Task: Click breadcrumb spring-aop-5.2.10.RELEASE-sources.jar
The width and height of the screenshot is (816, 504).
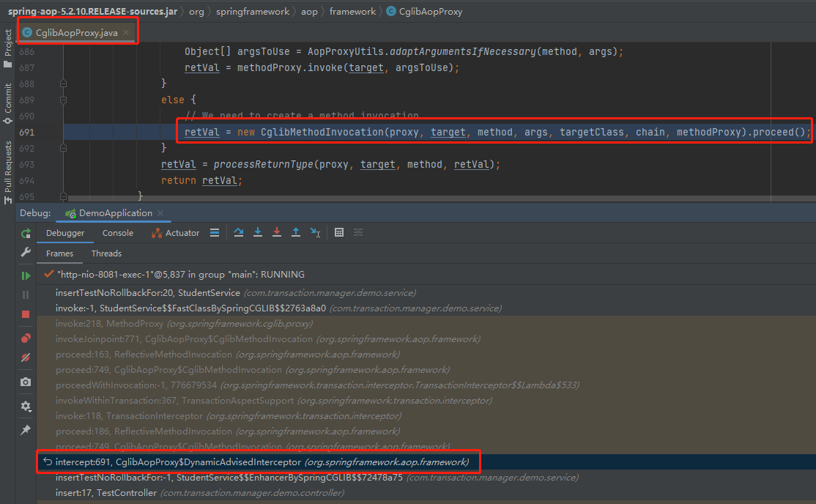Action: [92, 12]
